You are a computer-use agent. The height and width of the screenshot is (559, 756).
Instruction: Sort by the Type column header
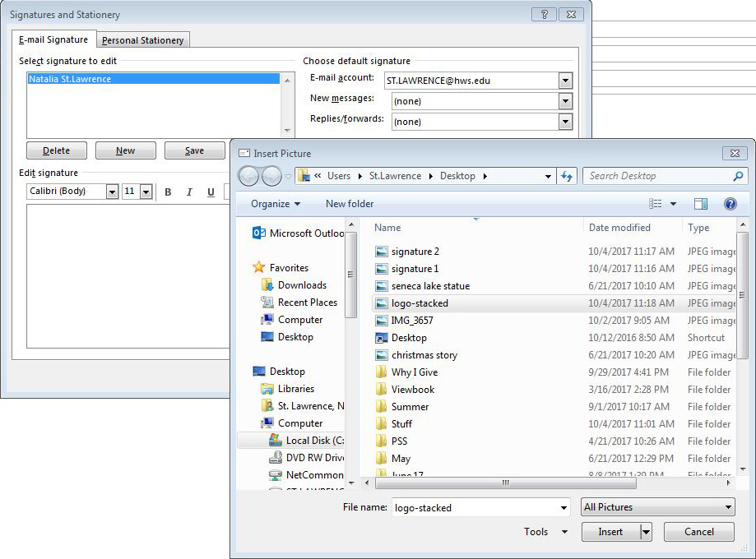tap(709, 228)
